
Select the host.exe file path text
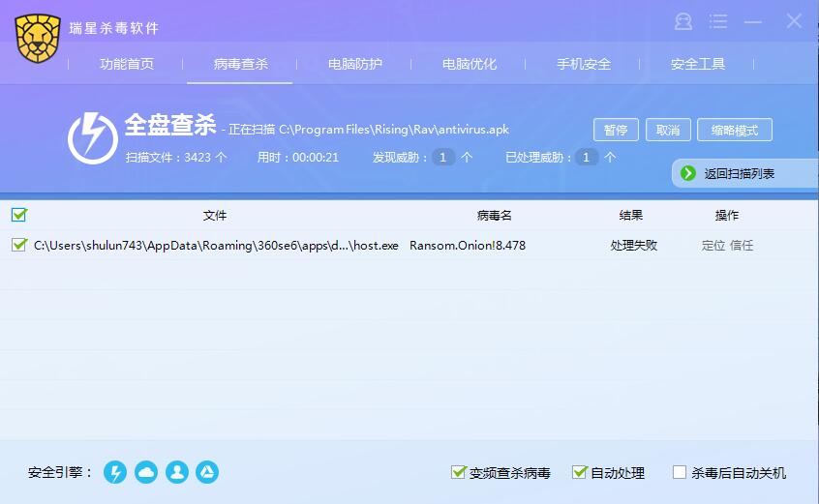coord(216,245)
